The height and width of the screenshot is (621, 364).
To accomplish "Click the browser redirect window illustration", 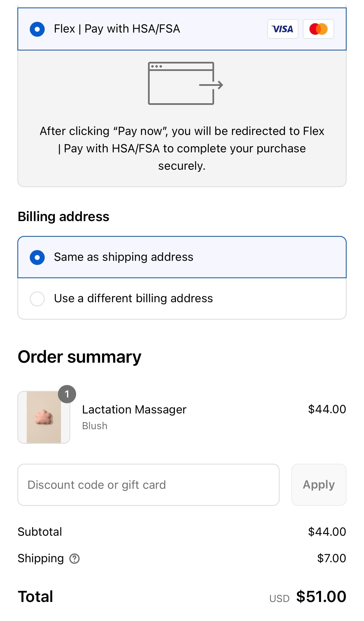I will pos(185,83).
